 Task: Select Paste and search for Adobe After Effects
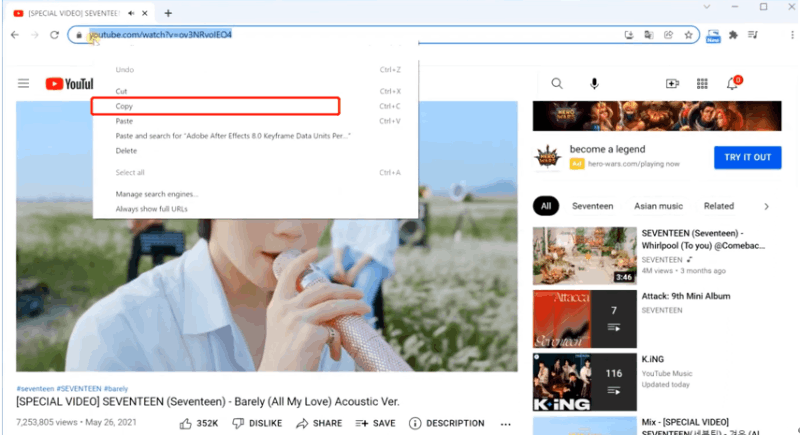pos(255,136)
